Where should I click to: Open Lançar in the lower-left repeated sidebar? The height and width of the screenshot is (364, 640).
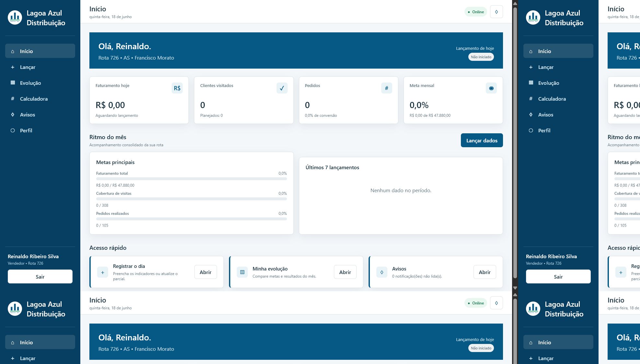click(x=40, y=358)
